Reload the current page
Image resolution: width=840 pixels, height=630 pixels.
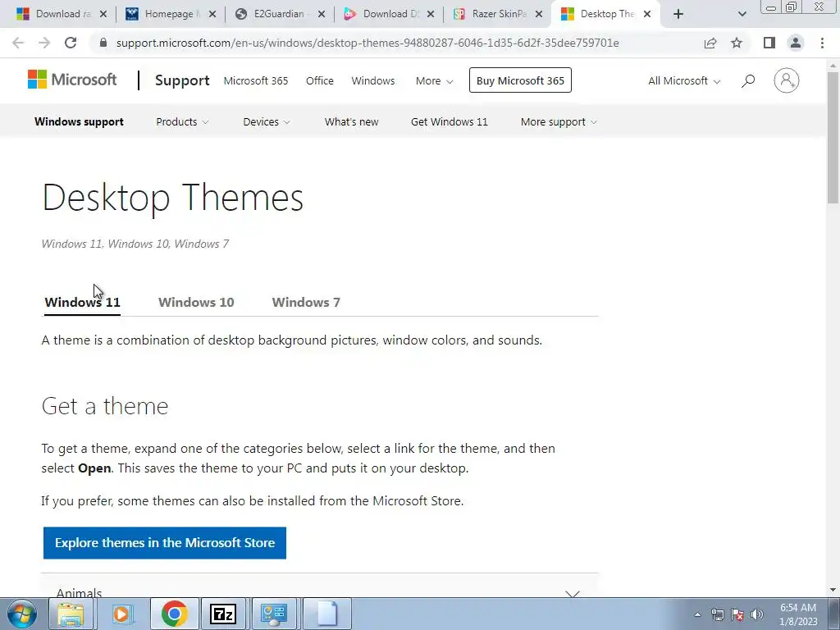71,43
